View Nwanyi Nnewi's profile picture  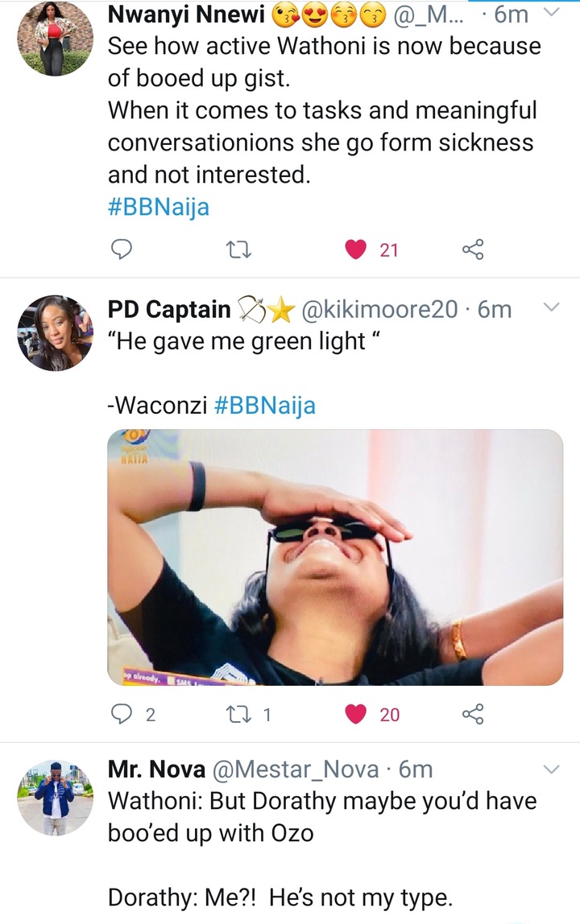(x=55, y=39)
